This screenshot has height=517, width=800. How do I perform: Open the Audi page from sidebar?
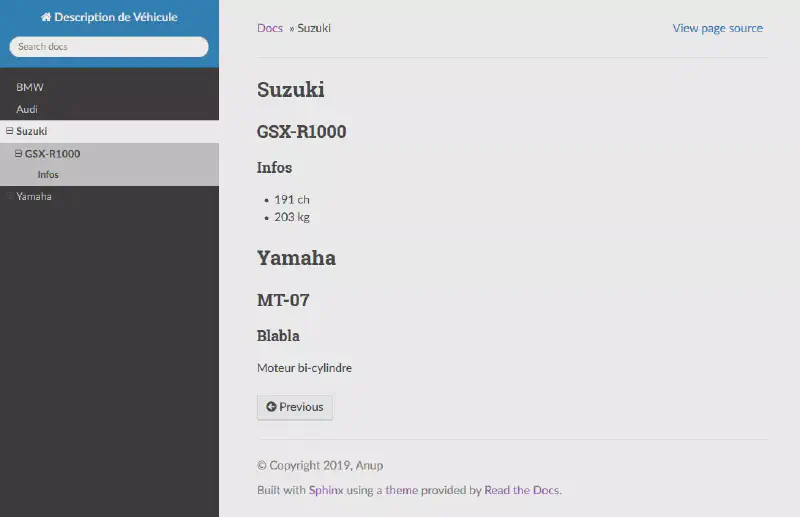click(x=27, y=109)
